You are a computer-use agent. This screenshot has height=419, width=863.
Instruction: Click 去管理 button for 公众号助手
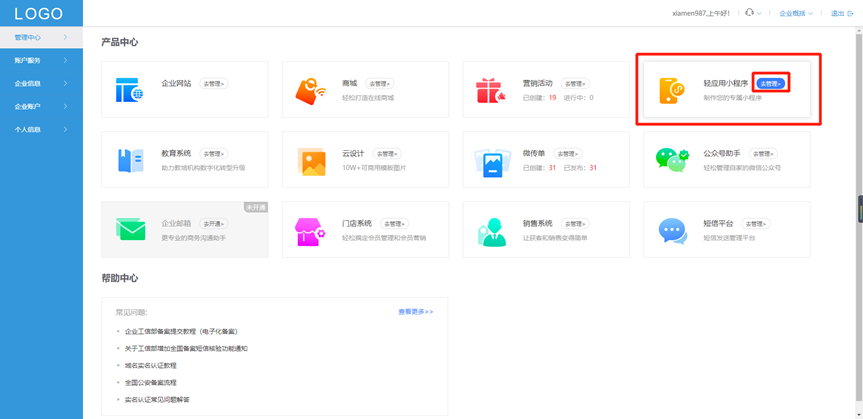coord(763,154)
